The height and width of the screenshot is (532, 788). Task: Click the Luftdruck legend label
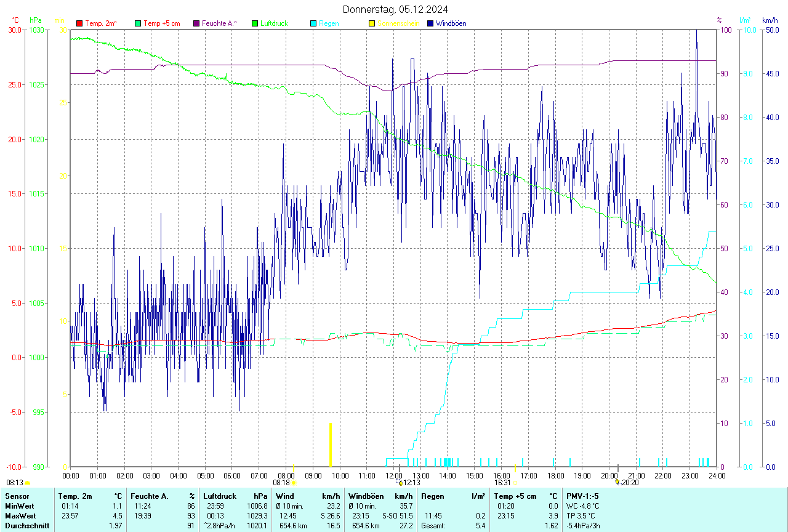click(x=274, y=23)
